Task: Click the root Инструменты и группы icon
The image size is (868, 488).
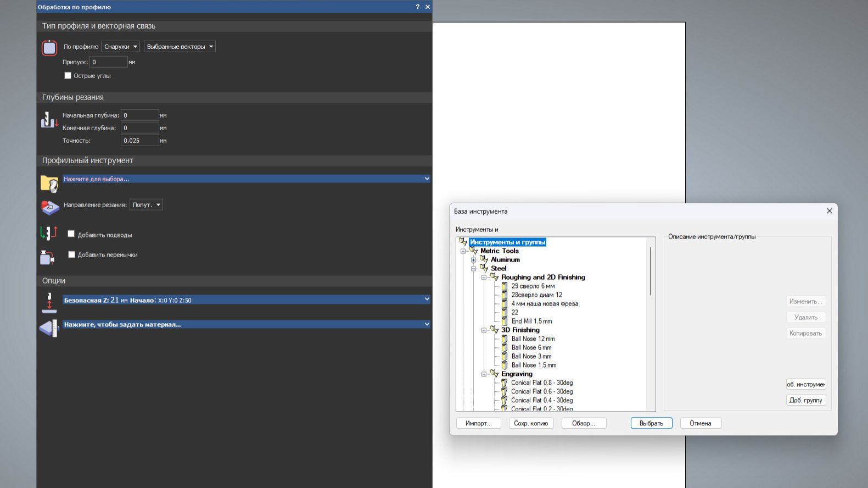Action: tap(463, 242)
